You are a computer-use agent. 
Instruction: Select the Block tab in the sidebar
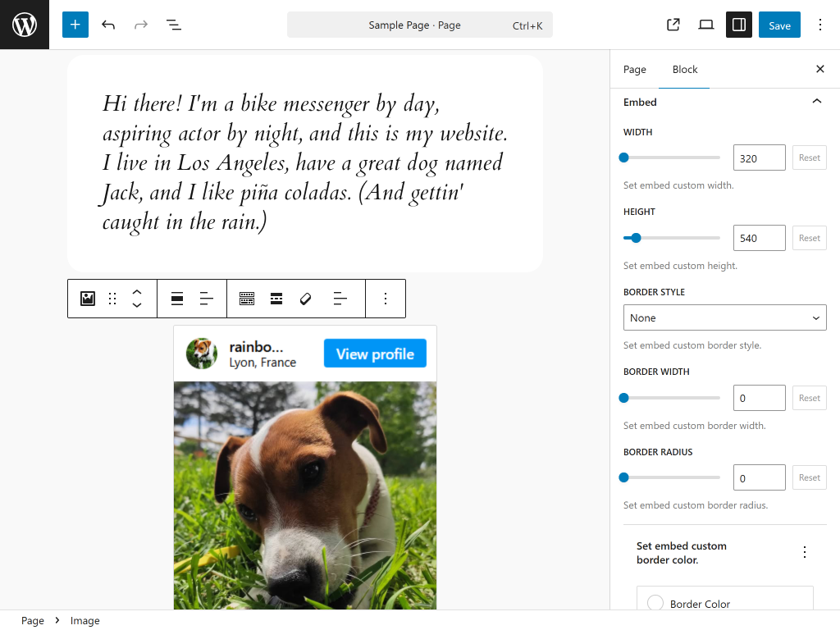point(685,70)
